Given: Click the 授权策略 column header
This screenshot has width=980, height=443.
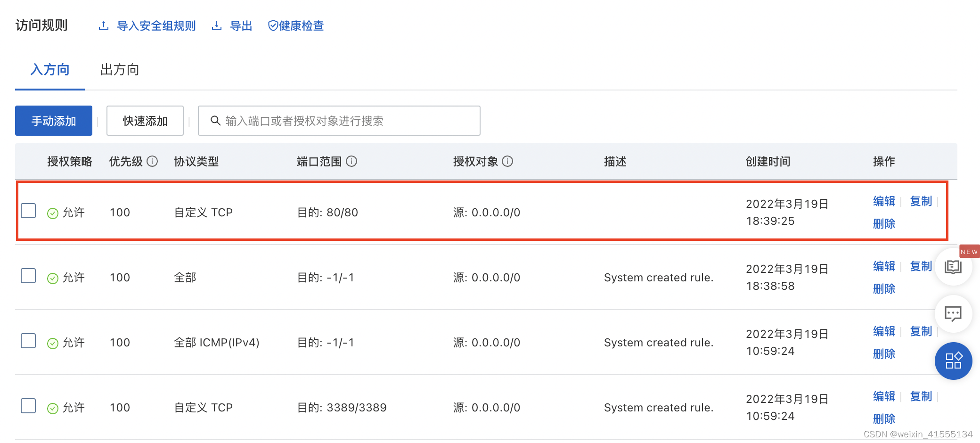Looking at the screenshot, I should 70,162.
